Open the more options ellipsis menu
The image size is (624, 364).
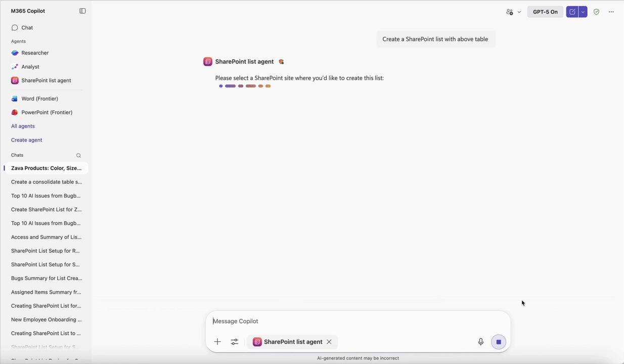[611, 12]
